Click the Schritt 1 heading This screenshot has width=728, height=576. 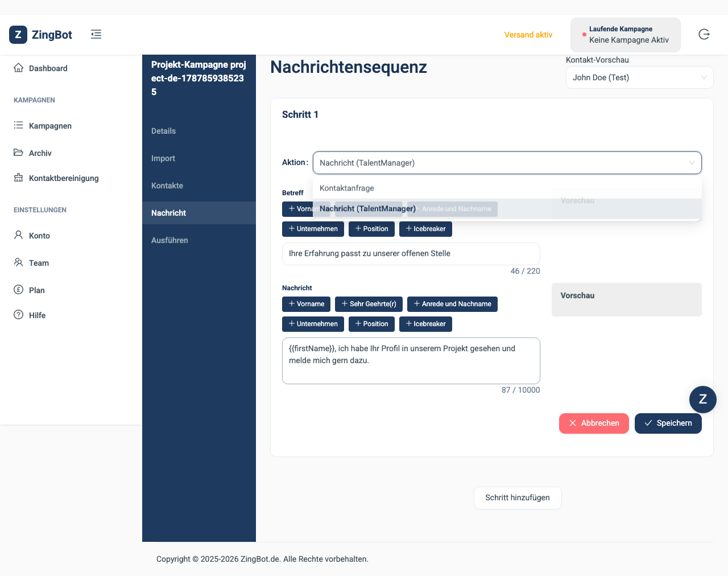tap(300, 114)
